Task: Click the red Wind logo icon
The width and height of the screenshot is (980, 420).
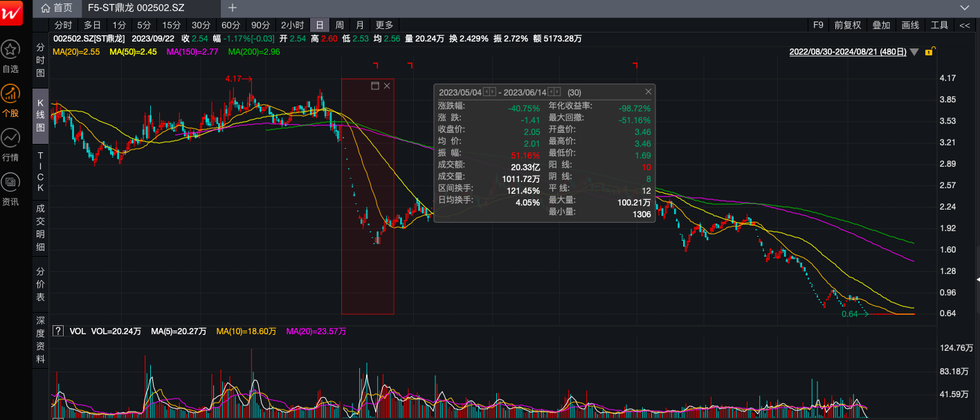Action: point(11,12)
